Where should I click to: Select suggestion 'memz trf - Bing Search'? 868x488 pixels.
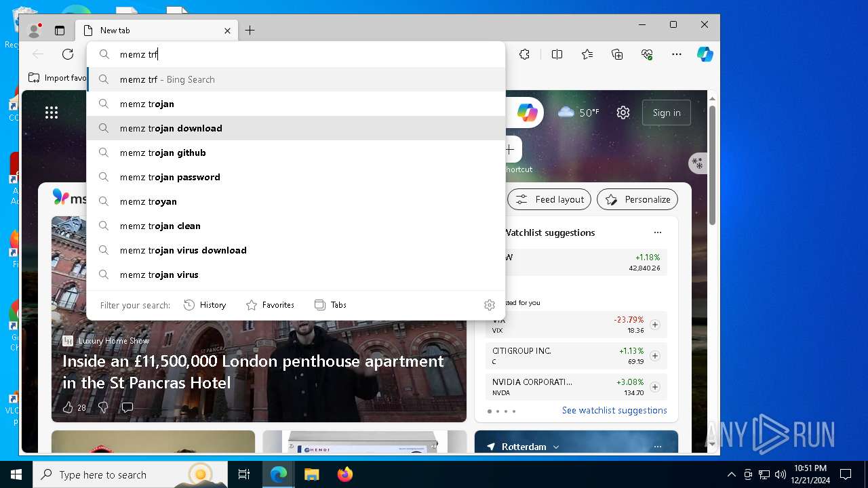pyautogui.click(x=296, y=79)
